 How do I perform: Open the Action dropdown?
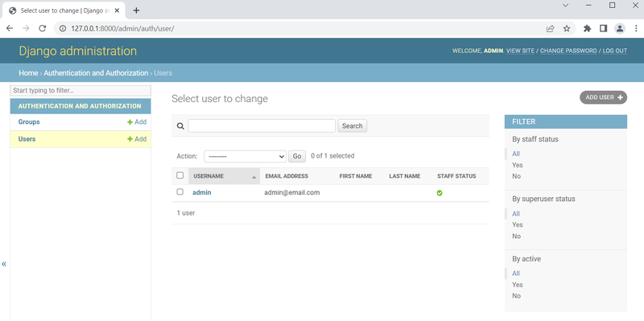246,156
